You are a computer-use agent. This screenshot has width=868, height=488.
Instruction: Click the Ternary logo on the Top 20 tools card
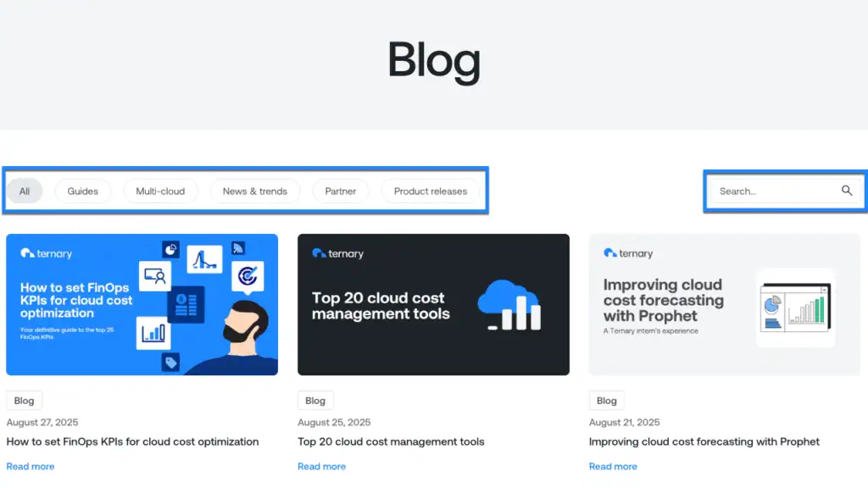(x=337, y=253)
